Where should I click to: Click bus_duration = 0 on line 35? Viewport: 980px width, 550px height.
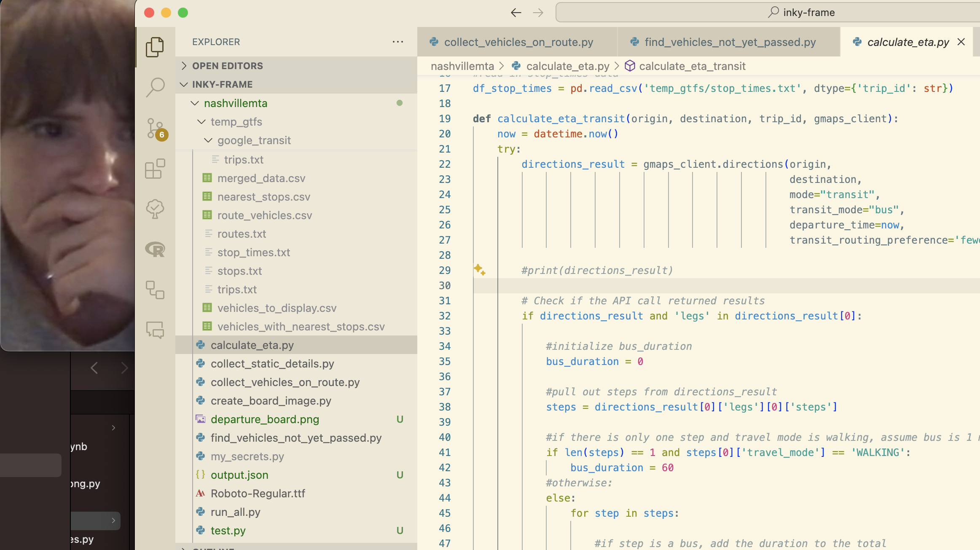(x=594, y=362)
